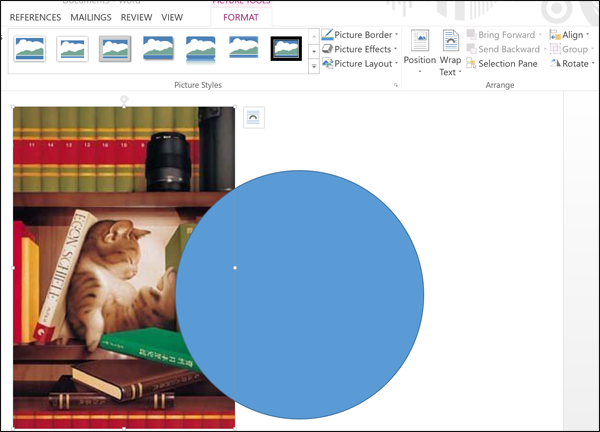Switch to the REFERENCES tab
This screenshot has height=432, width=600.
pos(35,17)
